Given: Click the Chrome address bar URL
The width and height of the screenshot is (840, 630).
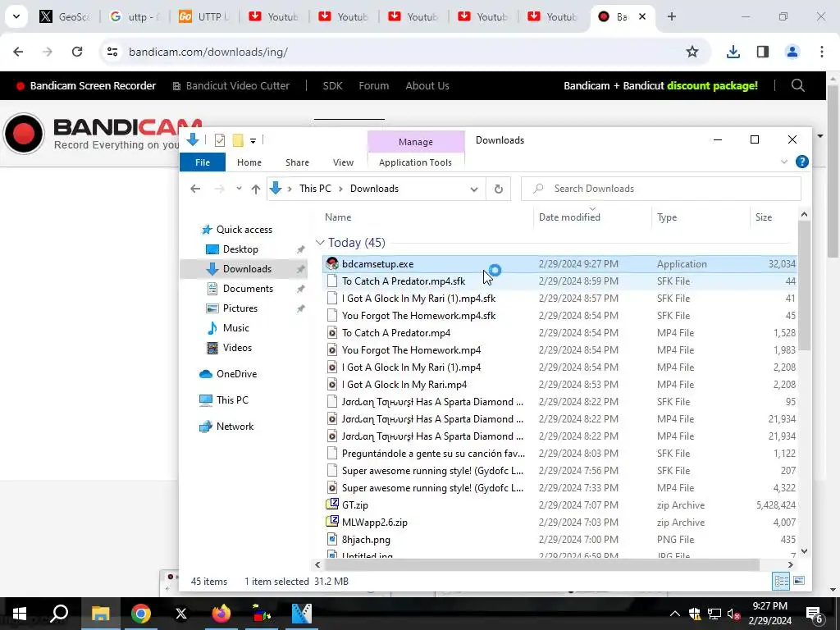Looking at the screenshot, I should tap(208, 52).
